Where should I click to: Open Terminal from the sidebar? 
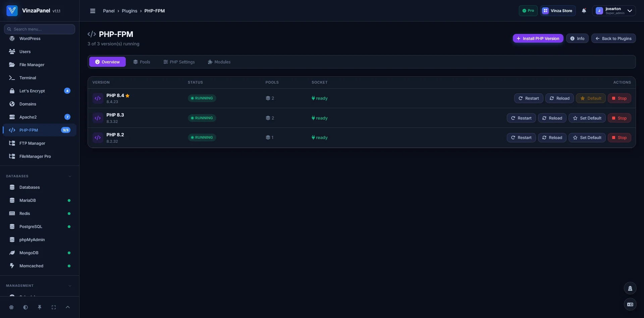[x=40, y=78]
